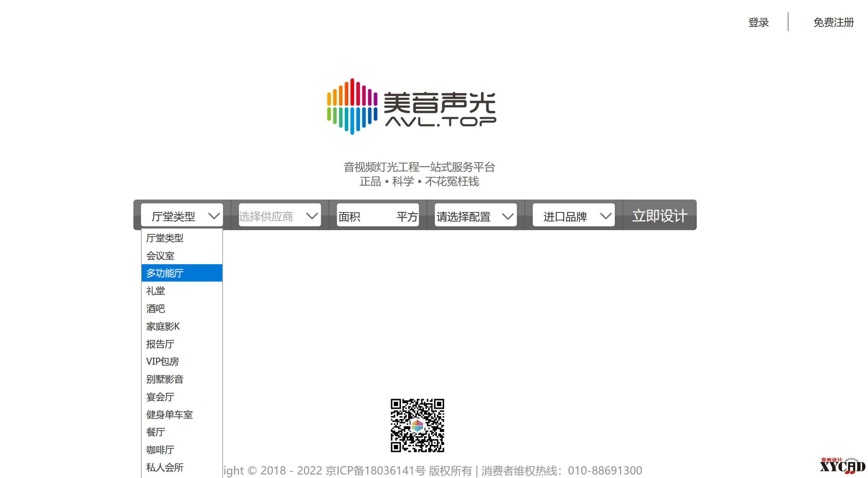Click the 京ICP备18036141号 footer text

tap(375, 470)
